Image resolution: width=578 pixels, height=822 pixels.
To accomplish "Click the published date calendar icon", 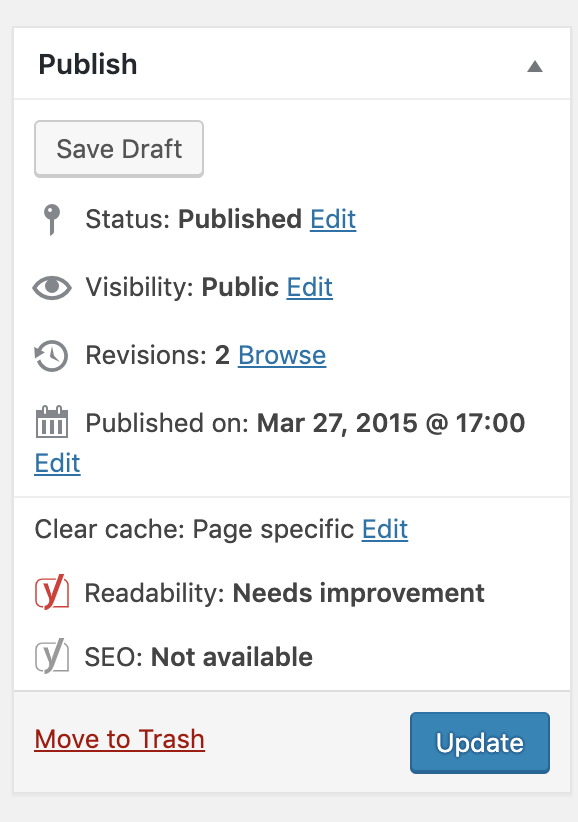I will point(52,422).
